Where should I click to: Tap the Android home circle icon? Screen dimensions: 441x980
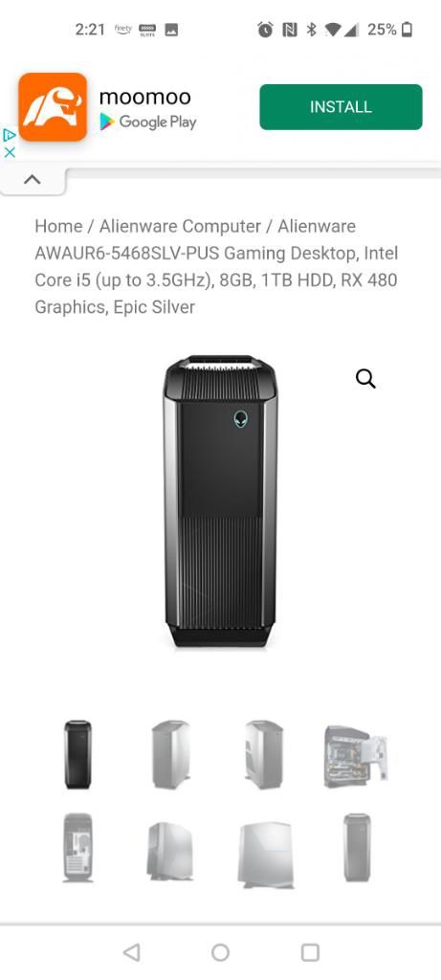(x=220, y=952)
